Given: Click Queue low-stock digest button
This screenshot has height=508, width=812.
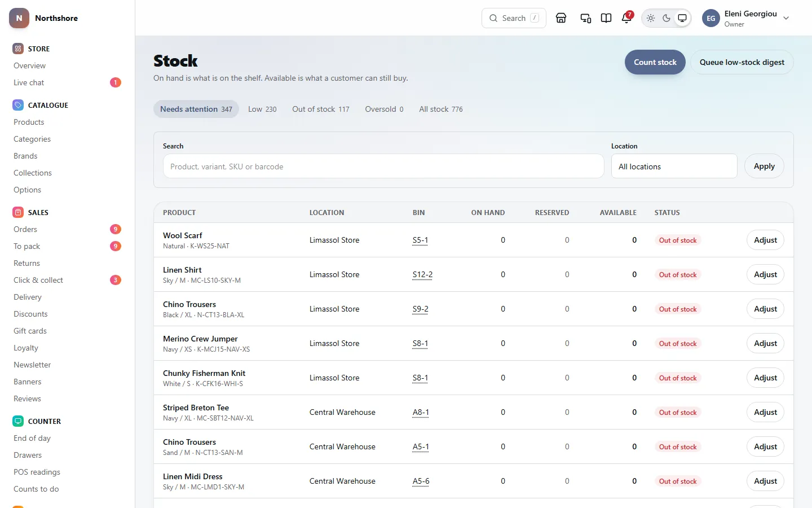Looking at the screenshot, I should 742,62.
